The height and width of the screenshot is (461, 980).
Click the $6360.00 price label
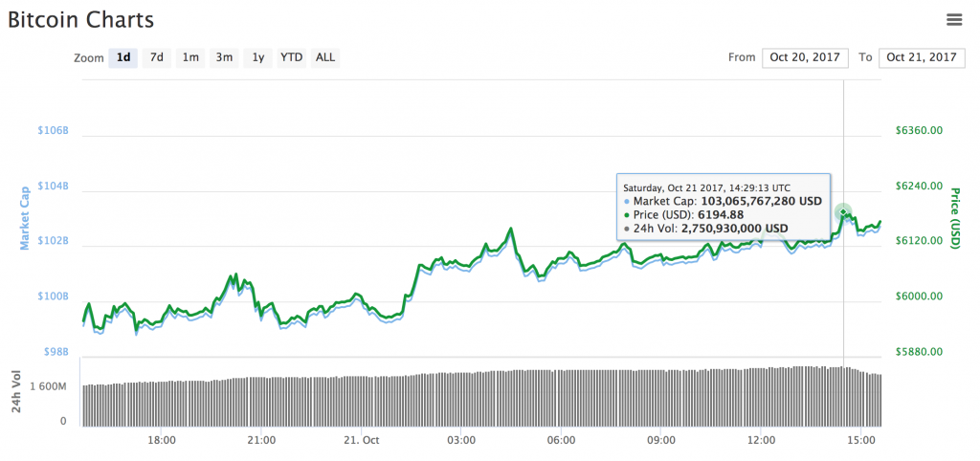point(919,131)
